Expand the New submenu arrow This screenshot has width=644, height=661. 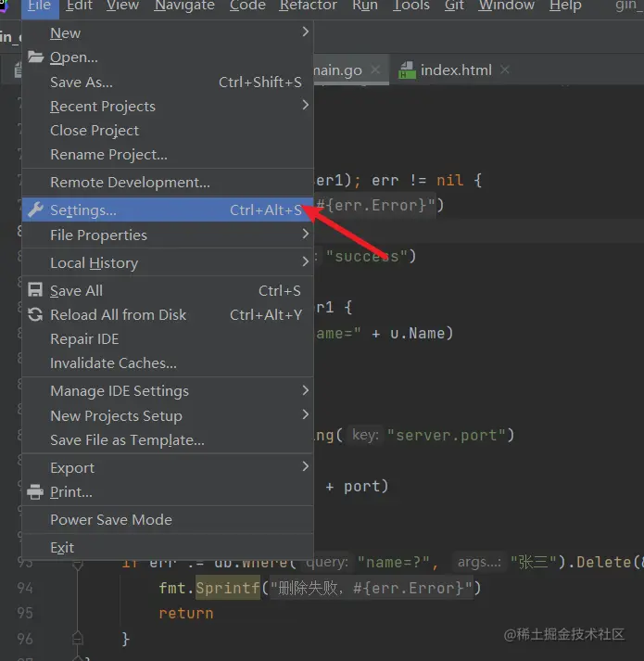tap(306, 32)
